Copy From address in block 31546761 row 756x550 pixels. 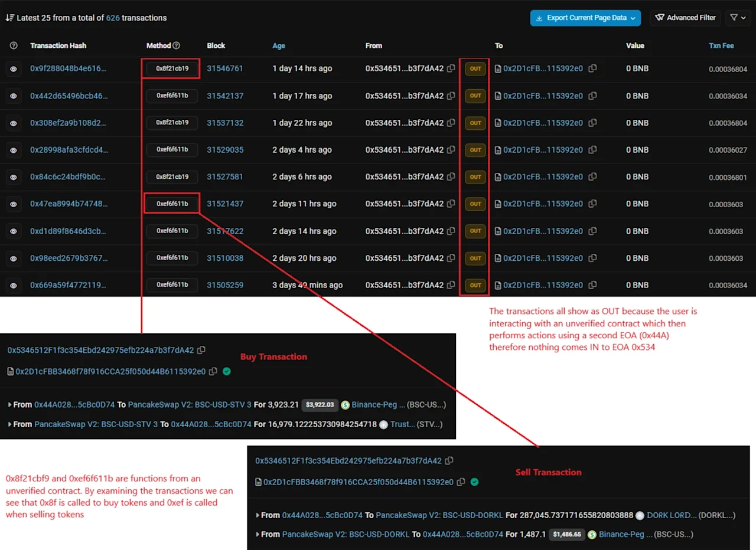coord(451,68)
